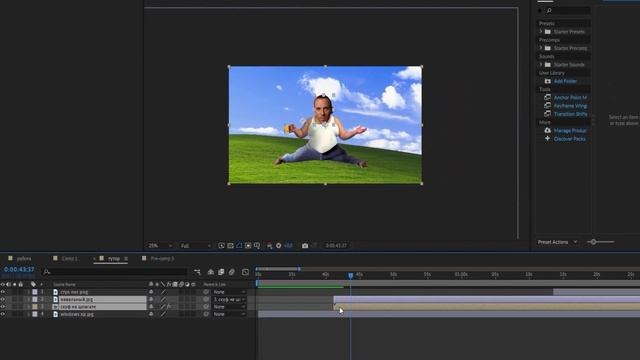Open parent dropdown of layer 2

229,299
